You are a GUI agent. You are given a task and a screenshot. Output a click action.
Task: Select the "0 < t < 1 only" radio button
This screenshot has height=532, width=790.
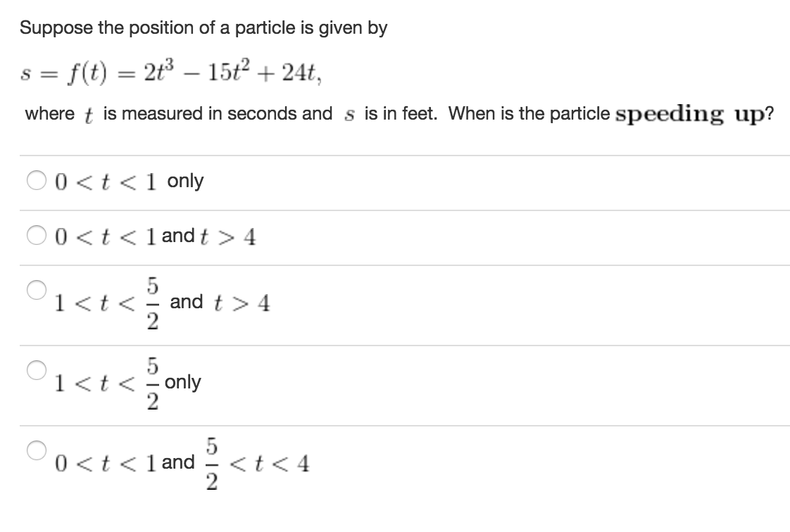point(37,182)
